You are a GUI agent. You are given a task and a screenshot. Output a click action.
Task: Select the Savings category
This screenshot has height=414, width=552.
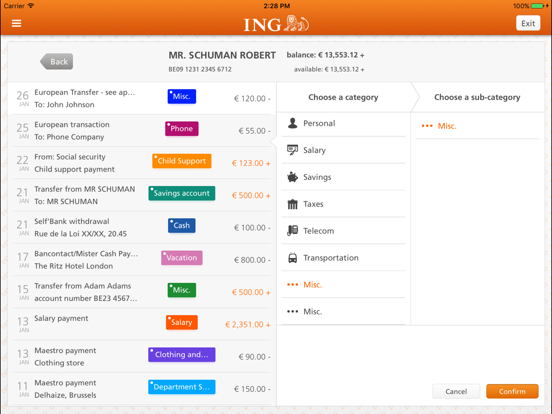(x=344, y=177)
